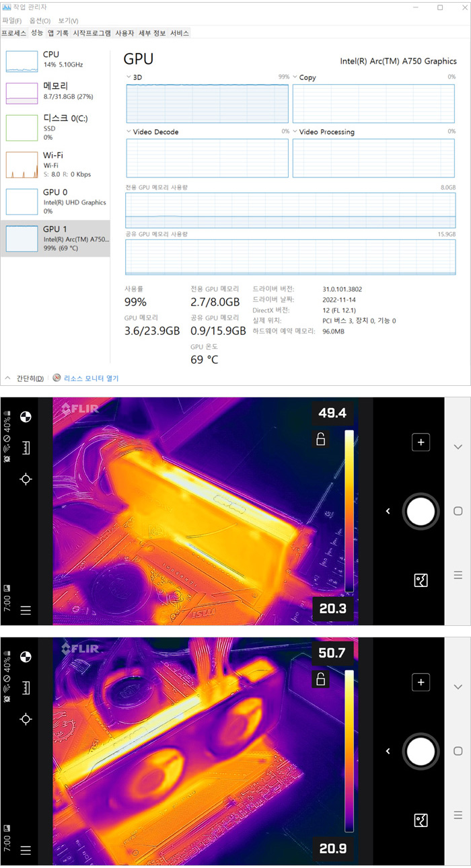Open gallery icon in 49.4 FLIR screen
Viewport: 471px width, 868px height.
coord(421,580)
